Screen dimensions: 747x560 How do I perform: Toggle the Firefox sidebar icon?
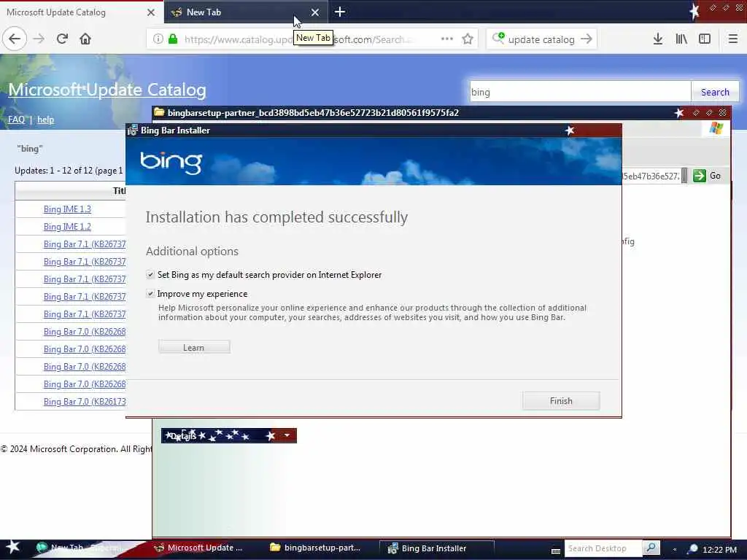click(x=705, y=39)
